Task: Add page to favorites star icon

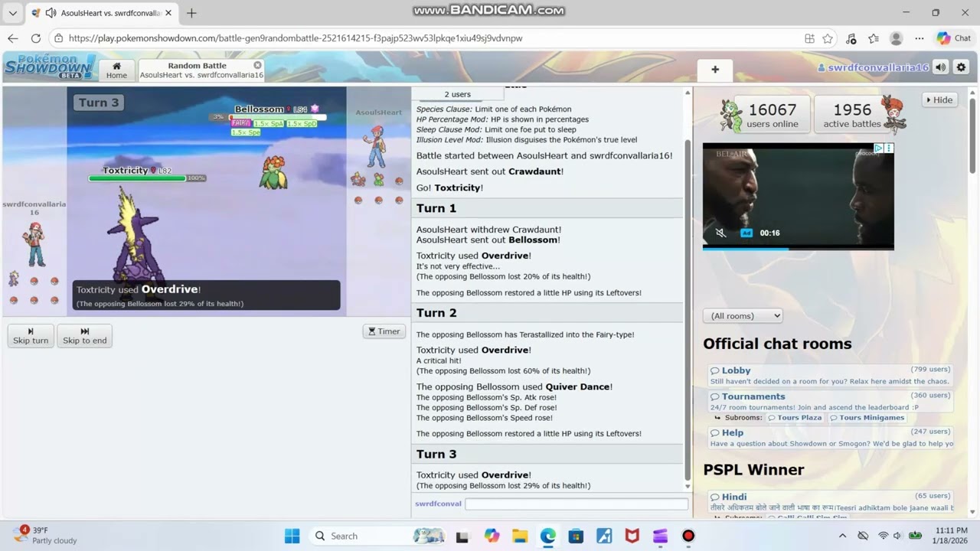Action: click(x=828, y=38)
